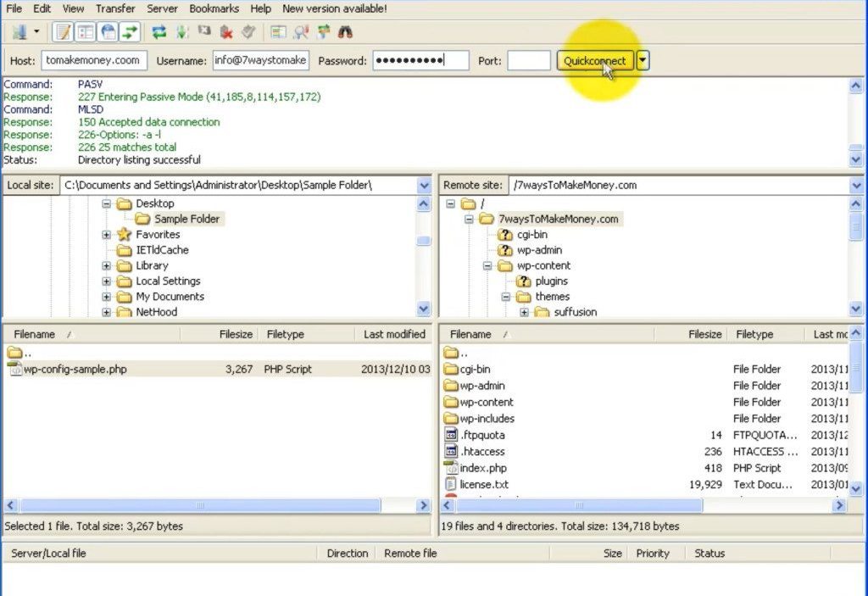Click the Quickconnect button
868x596 pixels.
(594, 60)
